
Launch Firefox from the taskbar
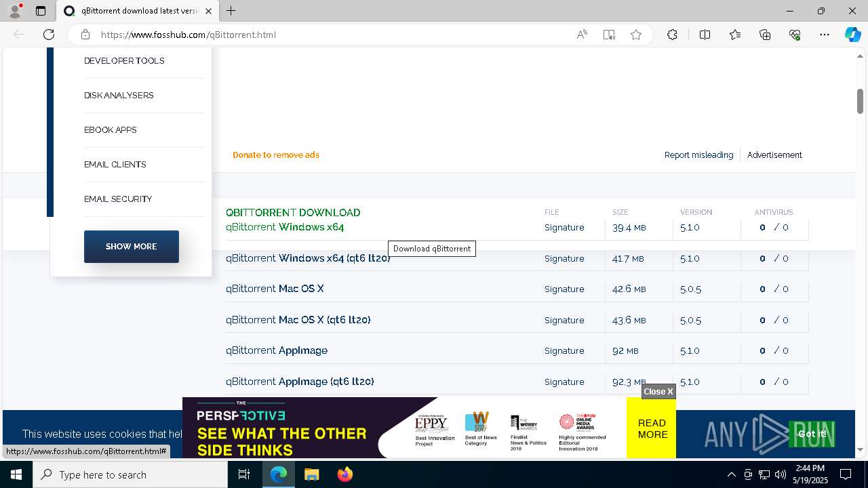point(344,474)
